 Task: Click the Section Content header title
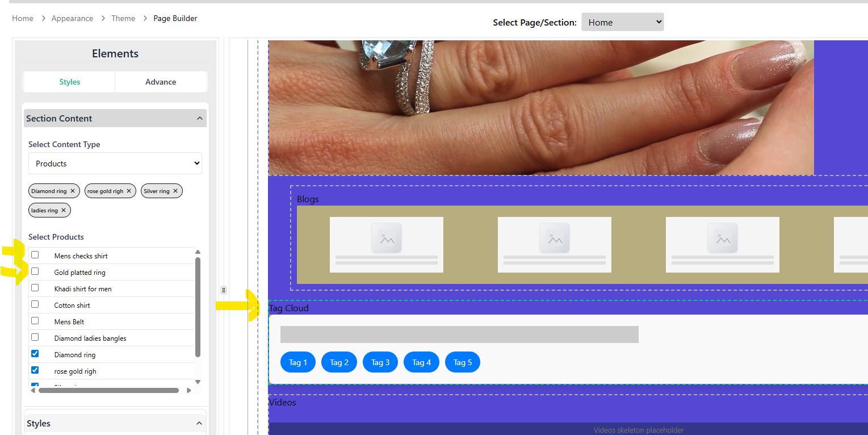coord(59,118)
